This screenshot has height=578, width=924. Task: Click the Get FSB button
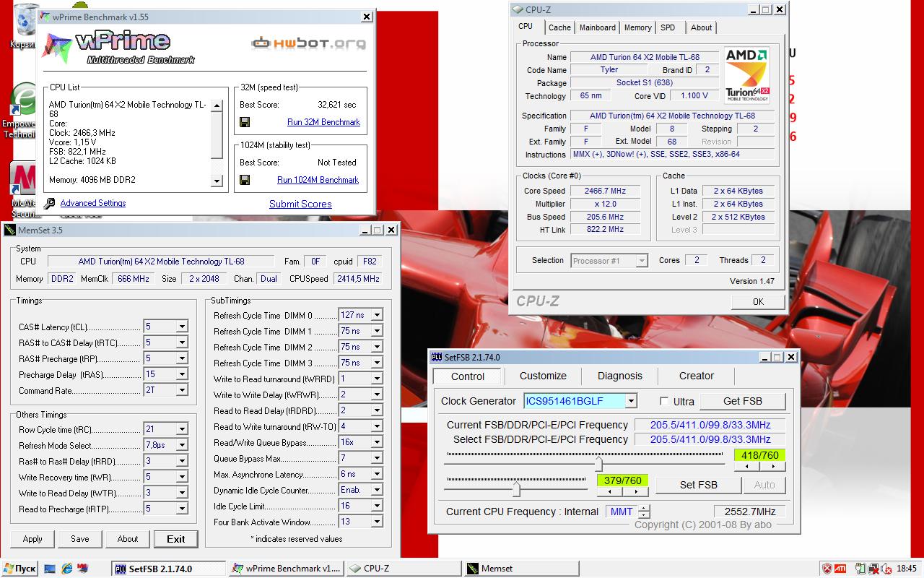743,401
